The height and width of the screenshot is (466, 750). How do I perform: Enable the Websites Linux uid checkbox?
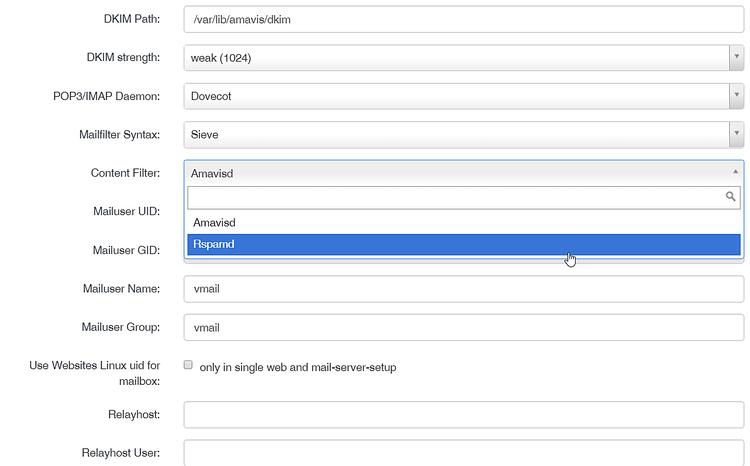tap(188, 366)
